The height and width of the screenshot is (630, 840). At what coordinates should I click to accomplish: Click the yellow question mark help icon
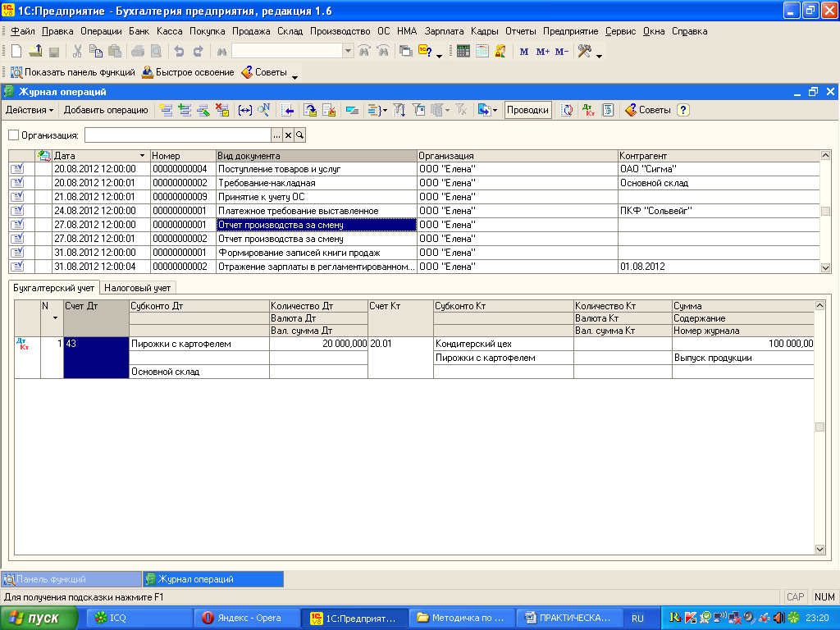click(682, 111)
